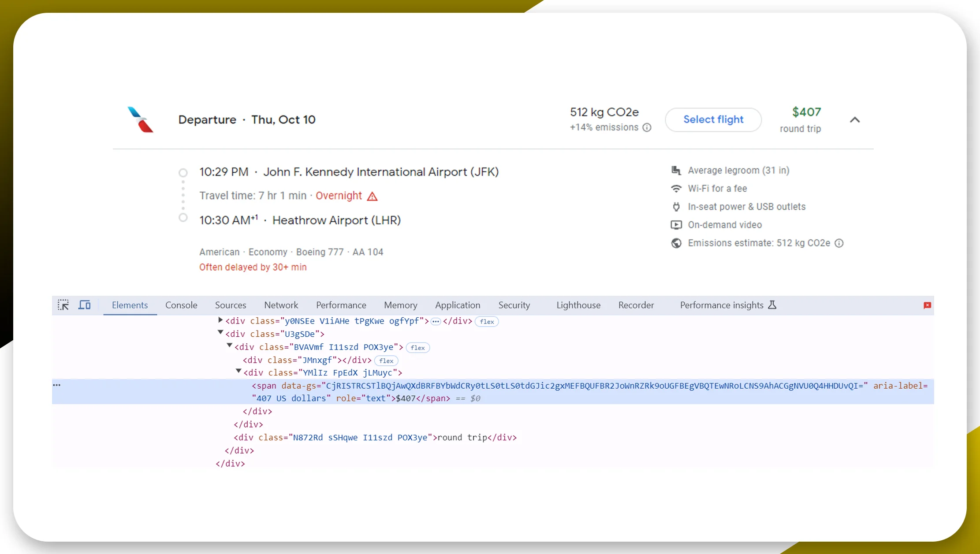Click the Wi-Fi icon for Wi-Fi details
The height and width of the screenshot is (554, 980).
[676, 189]
